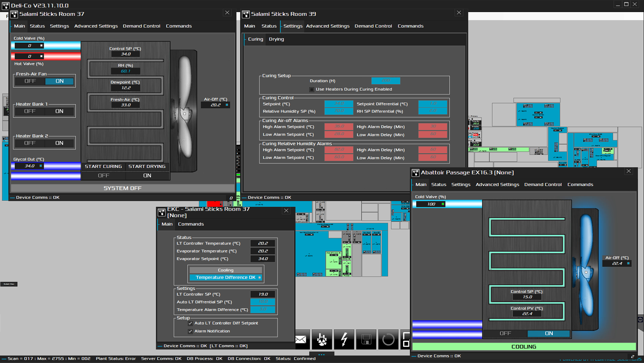
Task: Click Glycol Out value 34.0 in Room 37
Action: click(x=29, y=166)
